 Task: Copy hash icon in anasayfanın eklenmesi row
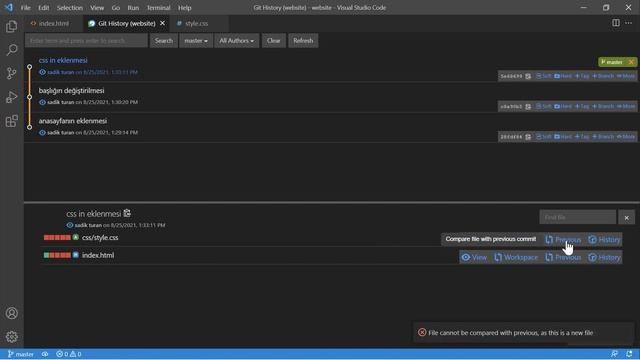coord(528,137)
